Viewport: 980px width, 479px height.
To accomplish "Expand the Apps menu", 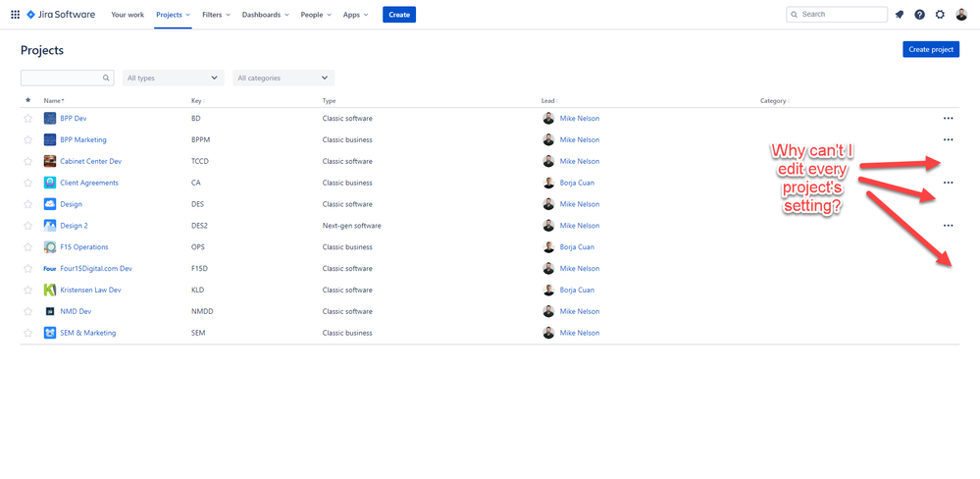I will coord(356,15).
